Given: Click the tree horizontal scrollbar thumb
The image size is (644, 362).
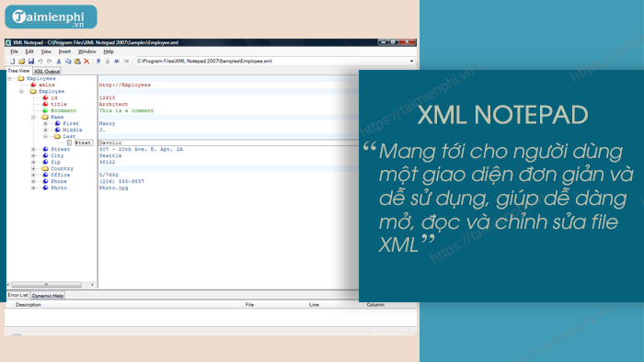Looking at the screenshot, I should [x=46, y=285].
